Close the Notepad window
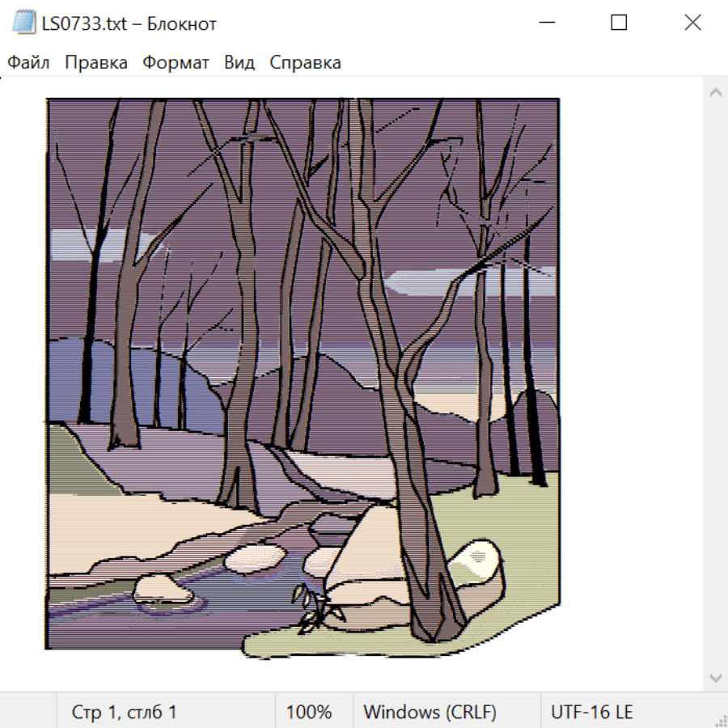 (x=692, y=23)
